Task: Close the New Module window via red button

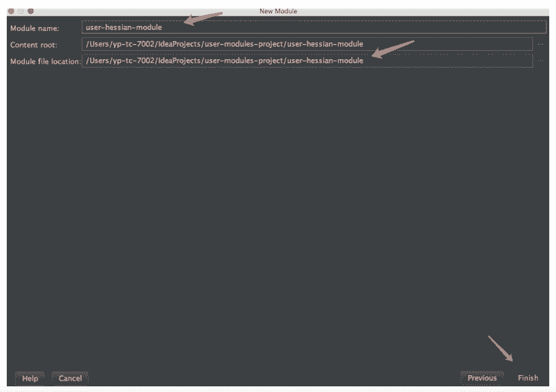Action: pyautogui.click(x=11, y=11)
